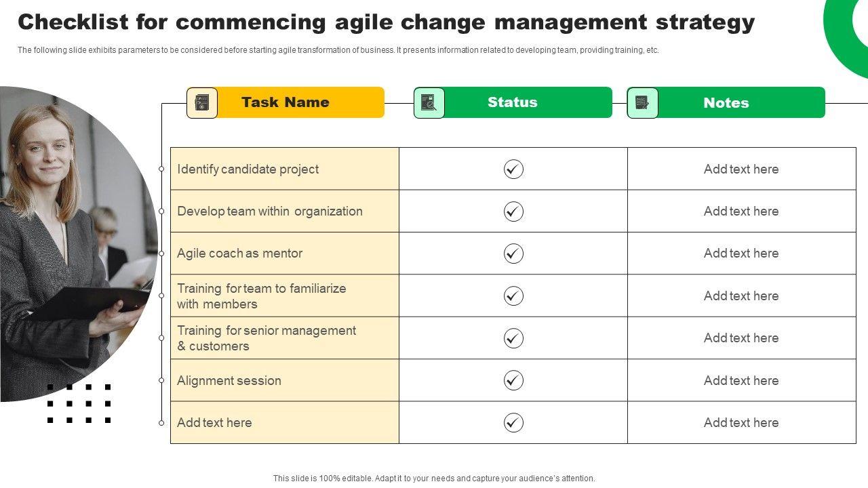This screenshot has width=868, height=488.
Task: Click the Notes header icon
Action: 642,103
